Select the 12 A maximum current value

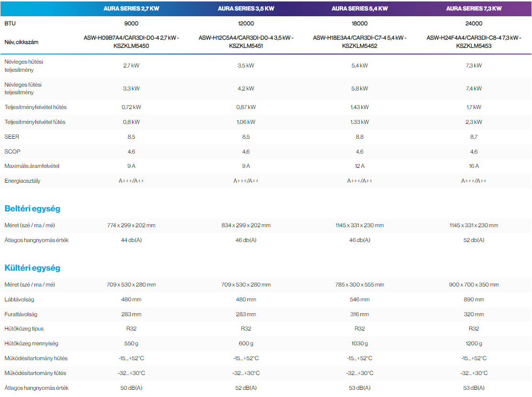(x=360, y=166)
